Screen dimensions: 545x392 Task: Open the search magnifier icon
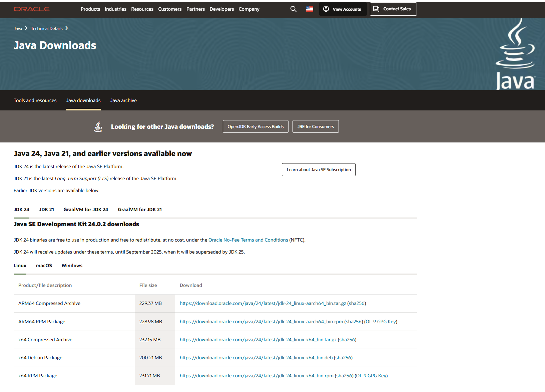294,9
